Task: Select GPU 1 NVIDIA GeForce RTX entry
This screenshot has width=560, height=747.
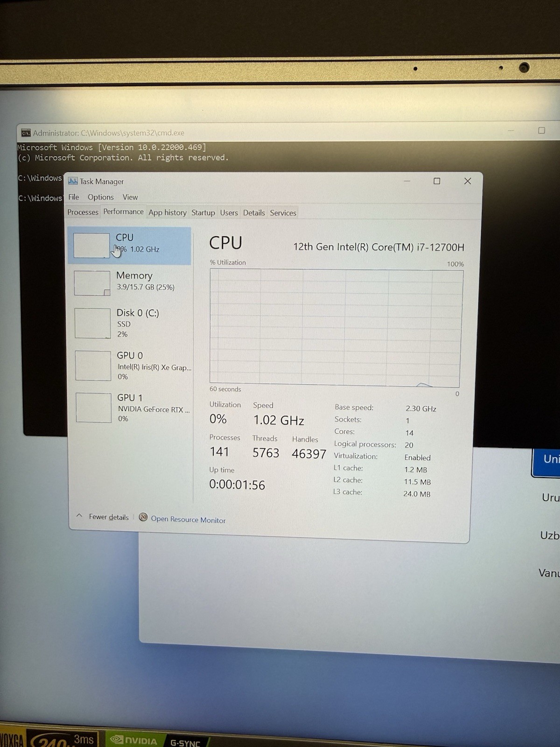Action: point(132,407)
